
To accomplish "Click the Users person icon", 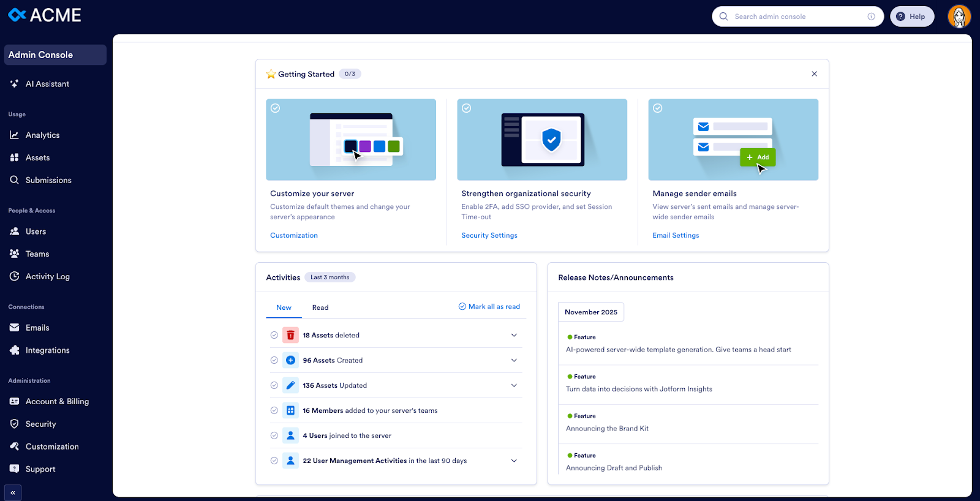I will pyautogui.click(x=14, y=232).
